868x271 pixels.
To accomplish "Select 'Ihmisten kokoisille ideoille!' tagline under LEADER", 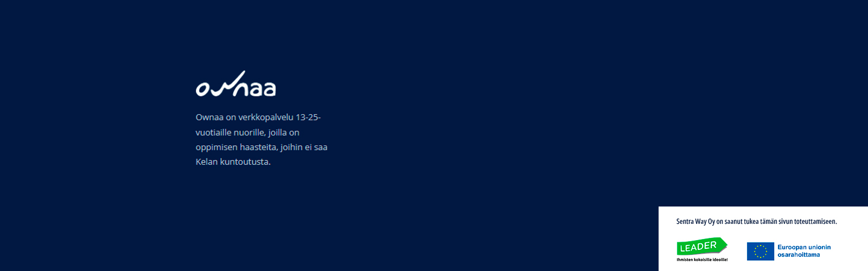I will [x=702, y=260].
